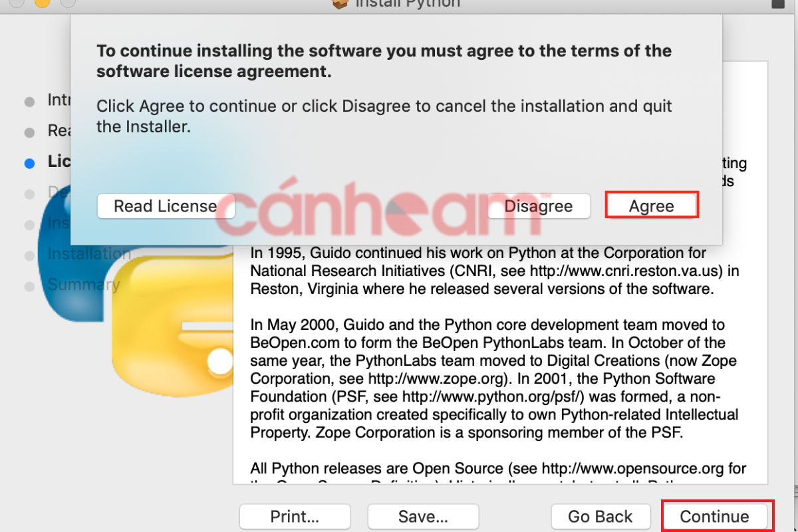This screenshot has width=798, height=532.
Task: Click the 'In 1995, Guido continued' paragraph
Action: 495,271
